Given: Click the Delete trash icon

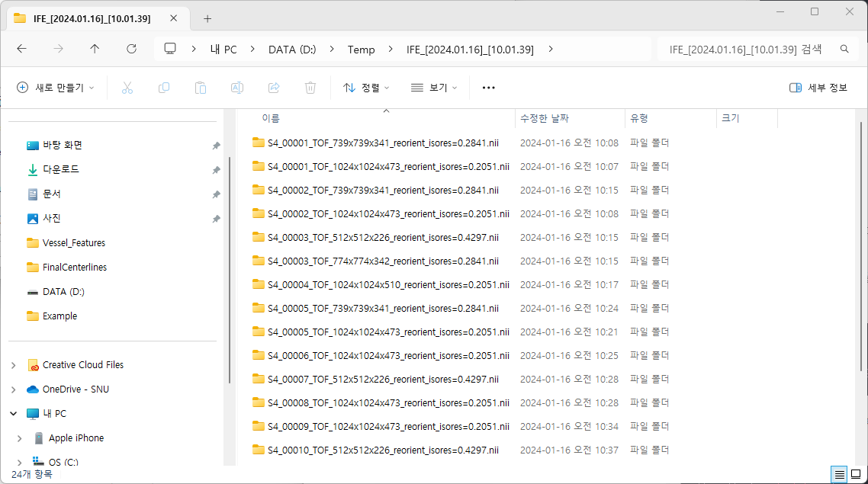Looking at the screenshot, I should click(310, 88).
